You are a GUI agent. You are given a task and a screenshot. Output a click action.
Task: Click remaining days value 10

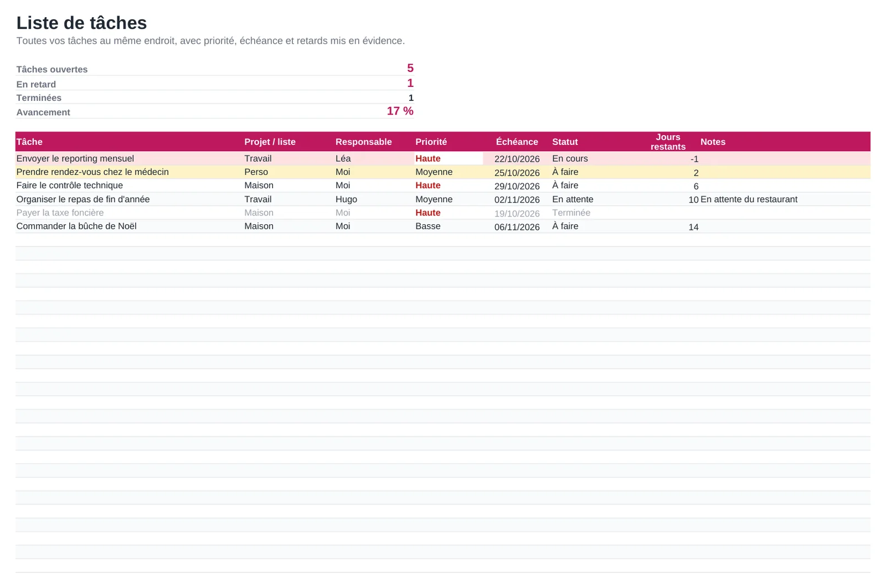click(x=693, y=200)
